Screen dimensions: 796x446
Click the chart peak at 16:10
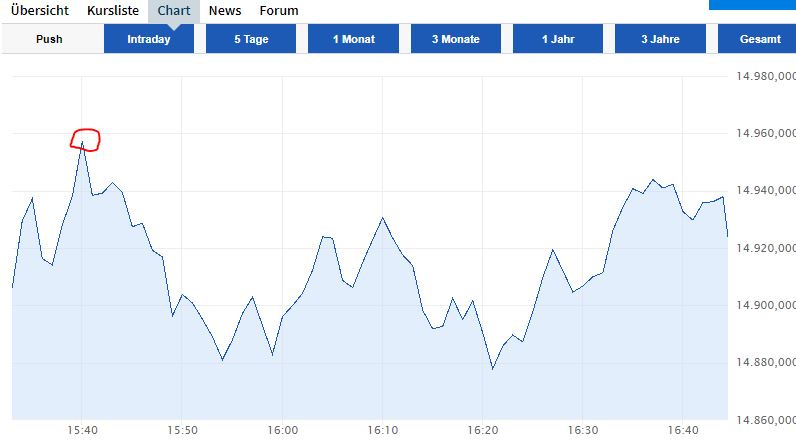click(x=382, y=218)
